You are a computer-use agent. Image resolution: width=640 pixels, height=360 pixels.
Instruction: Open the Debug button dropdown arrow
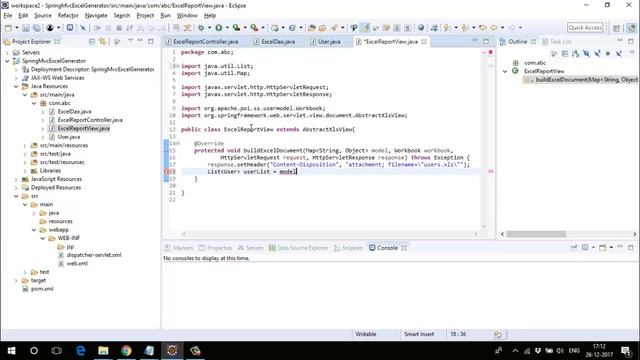(209, 28)
